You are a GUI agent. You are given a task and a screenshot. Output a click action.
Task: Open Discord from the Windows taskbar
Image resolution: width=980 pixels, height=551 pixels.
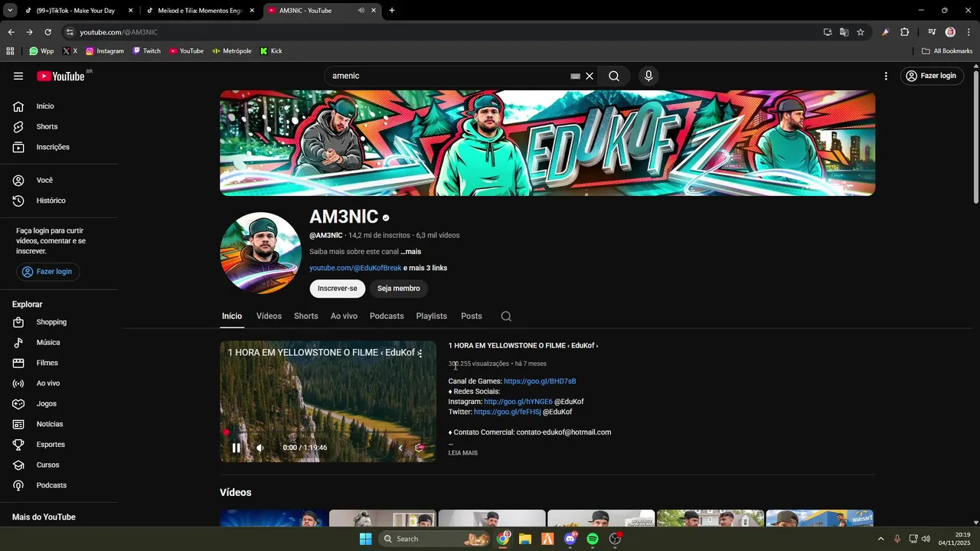(x=570, y=539)
